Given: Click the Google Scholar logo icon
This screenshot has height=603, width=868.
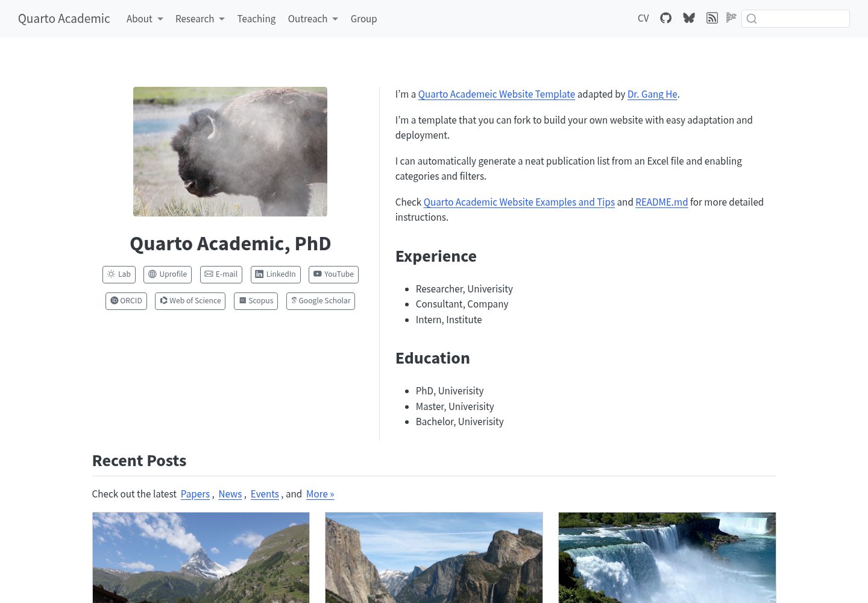Looking at the screenshot, I should 294,300.
